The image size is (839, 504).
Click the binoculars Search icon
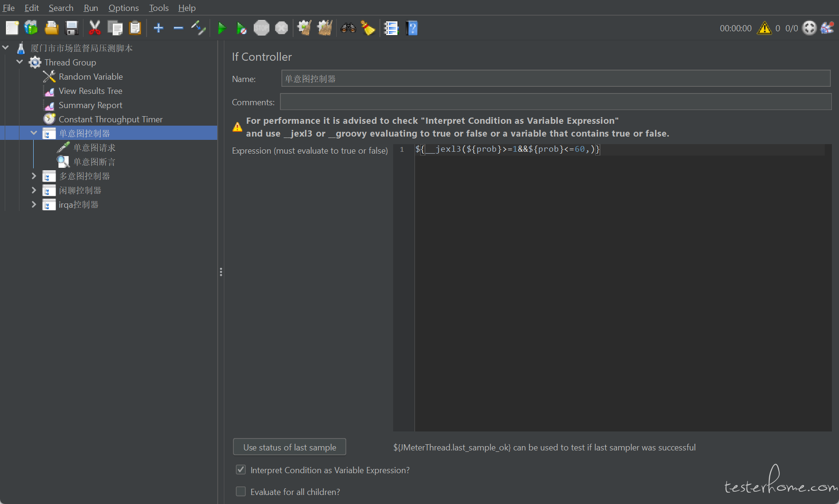click(x=348, y=28)
